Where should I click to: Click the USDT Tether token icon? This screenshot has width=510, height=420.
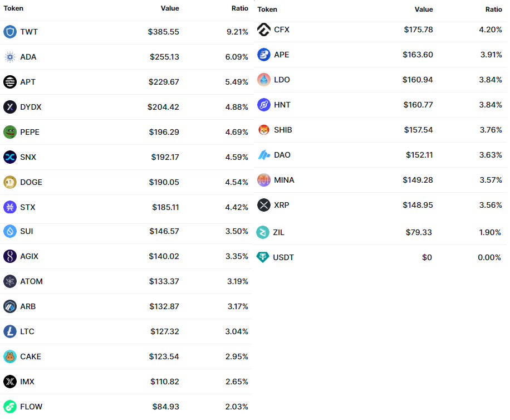coord(263,257)
